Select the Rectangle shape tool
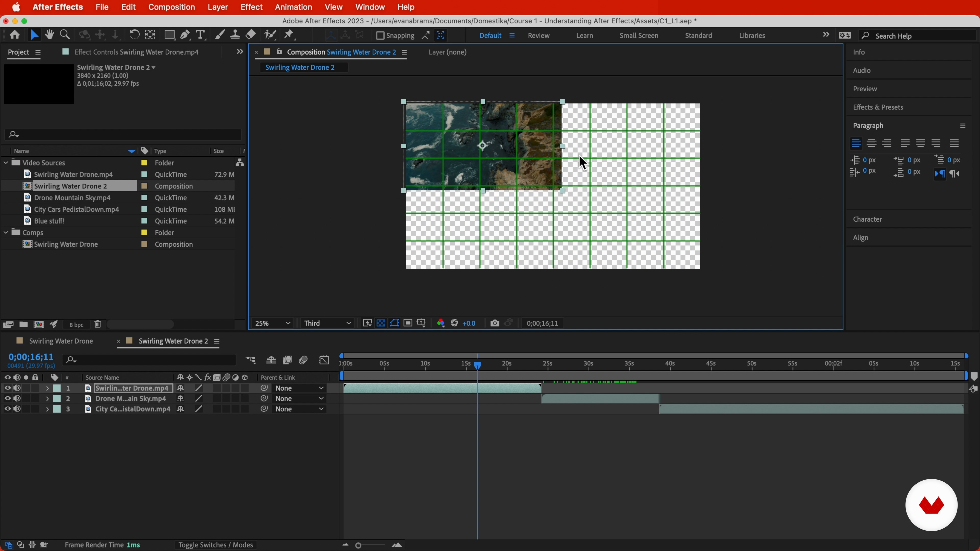 click(169, 35)
